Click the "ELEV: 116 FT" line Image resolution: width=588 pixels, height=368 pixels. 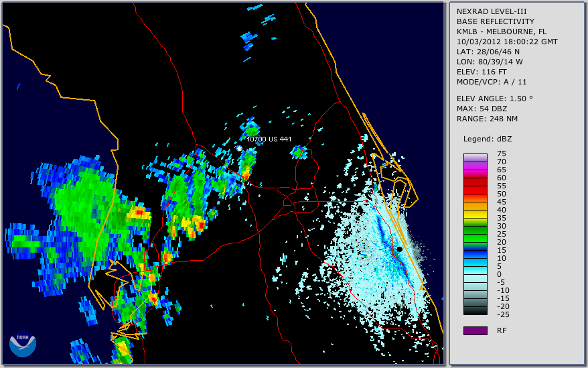click(482, 72)
